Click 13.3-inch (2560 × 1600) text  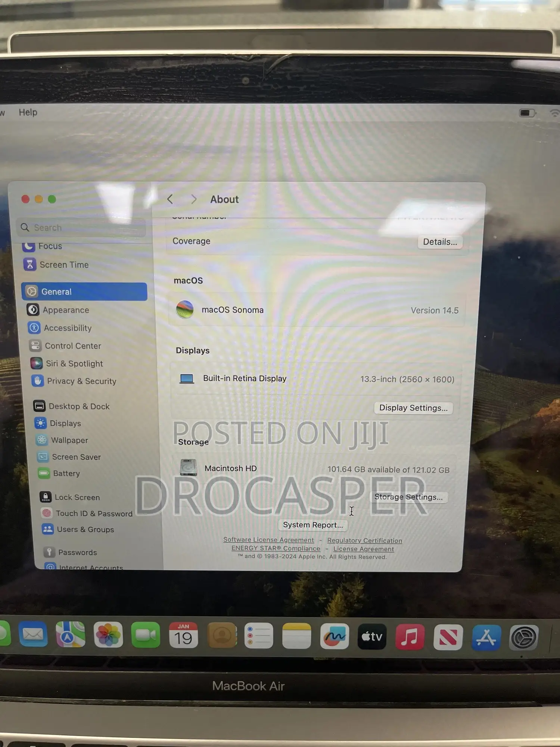tap(407, 379)
